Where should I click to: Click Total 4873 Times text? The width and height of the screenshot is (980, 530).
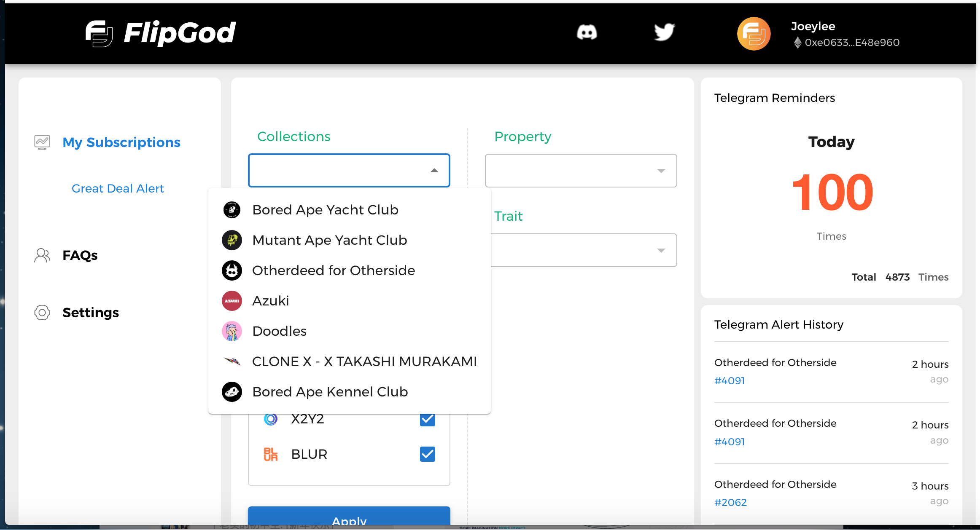tap(900, 277)
